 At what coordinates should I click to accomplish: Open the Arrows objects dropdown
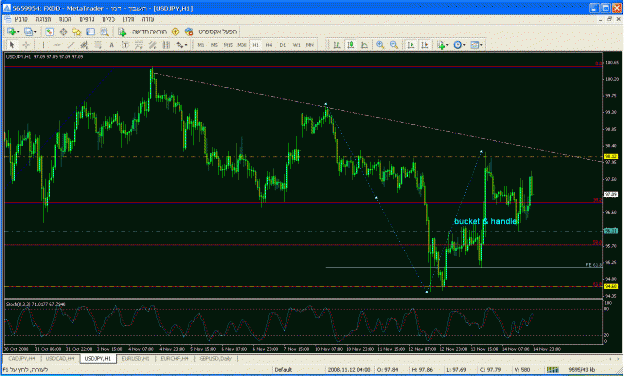tap(181, 45)
